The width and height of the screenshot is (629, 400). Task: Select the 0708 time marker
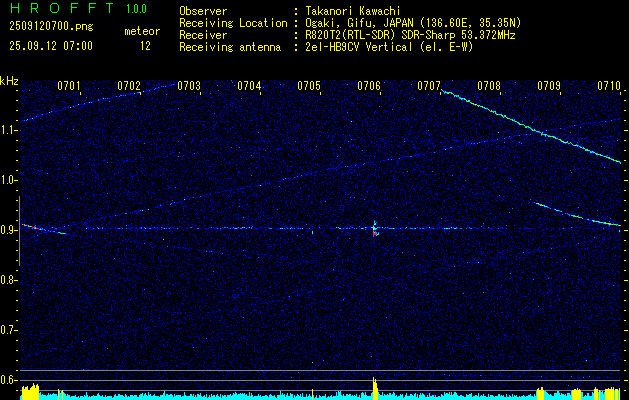489,86
